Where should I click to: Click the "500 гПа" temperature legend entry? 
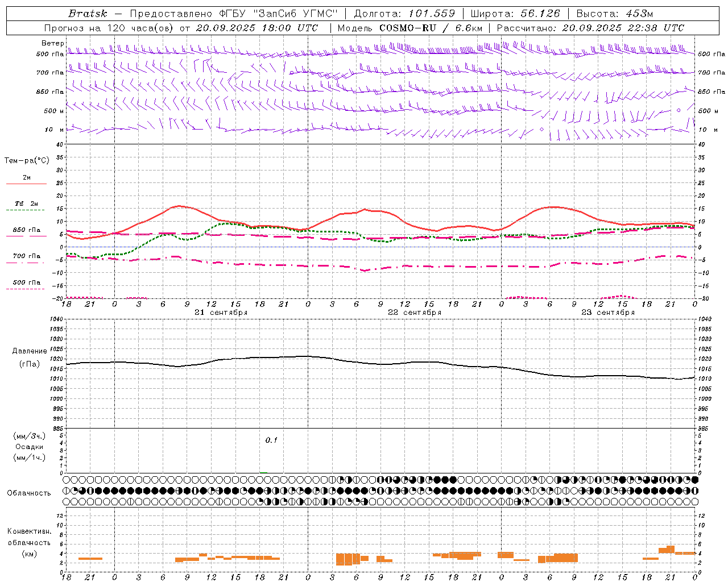pyautogui.click(x=27, y=282)
